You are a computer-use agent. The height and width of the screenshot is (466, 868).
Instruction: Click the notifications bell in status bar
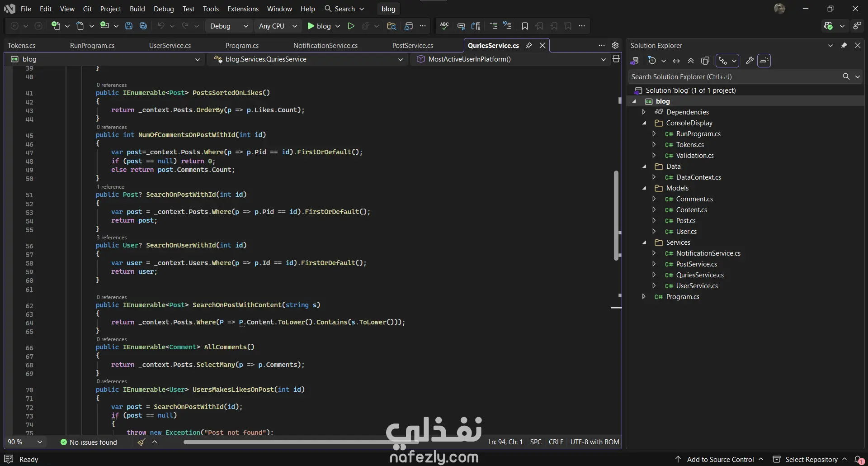858,459
